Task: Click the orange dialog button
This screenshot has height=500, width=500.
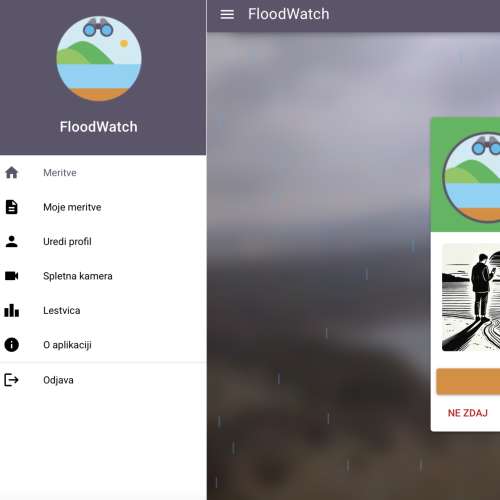Action: point(468,381)
